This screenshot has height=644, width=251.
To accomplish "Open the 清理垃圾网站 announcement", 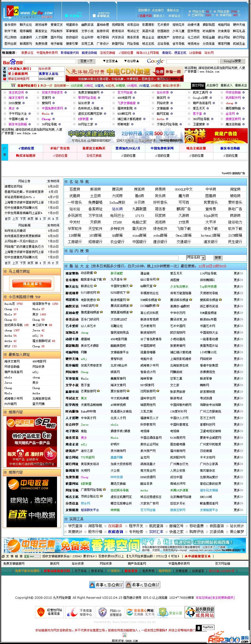I will 13,186.
